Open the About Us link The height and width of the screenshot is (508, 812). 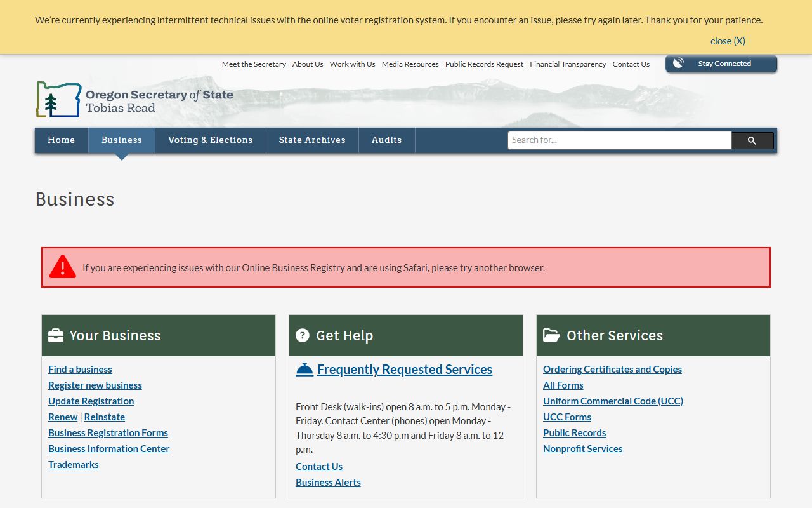pyautogui.click(x=308, y=64)
